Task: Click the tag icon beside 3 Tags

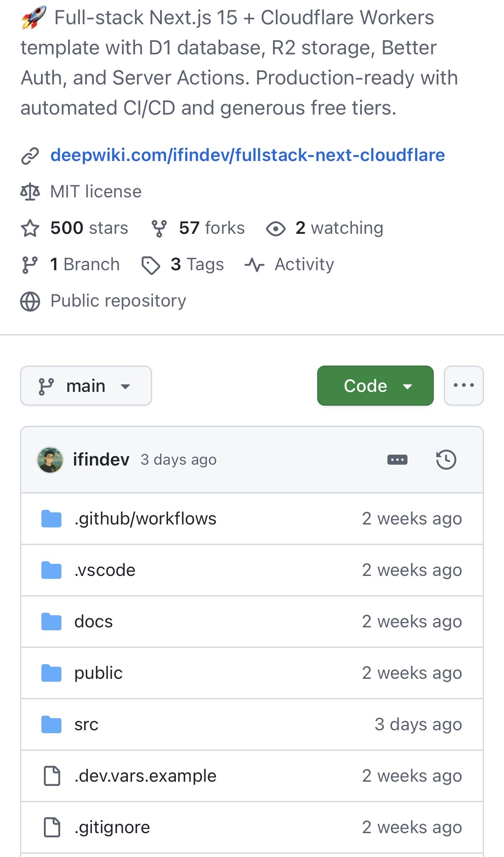Action: (151, 265)
